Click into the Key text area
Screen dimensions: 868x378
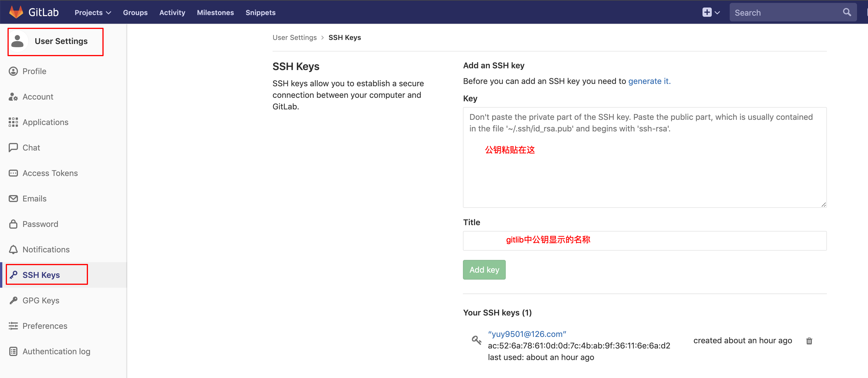pos(645,157)
